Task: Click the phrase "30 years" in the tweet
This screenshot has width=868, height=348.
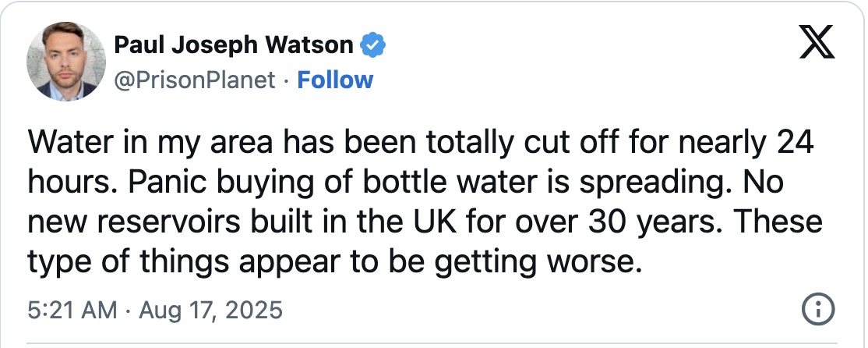Action: (653, 223)
